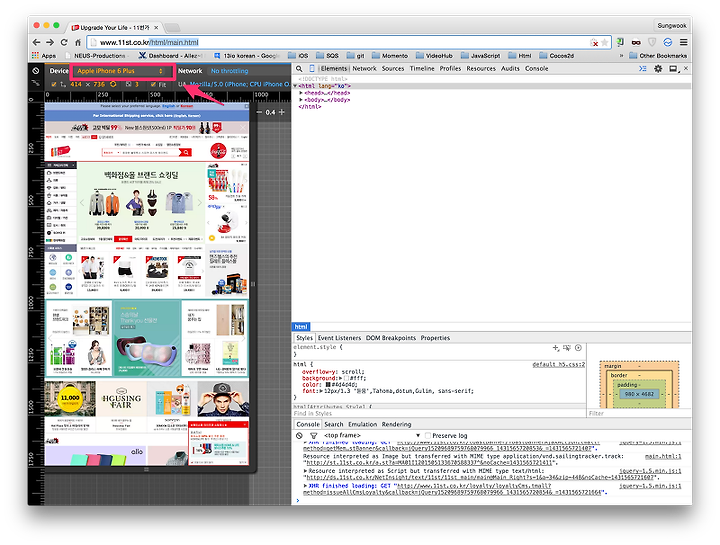The width and height of the screenshot is (720, 545).
Task: Click dock side icon in DevTools
Action: click(673, 68)
